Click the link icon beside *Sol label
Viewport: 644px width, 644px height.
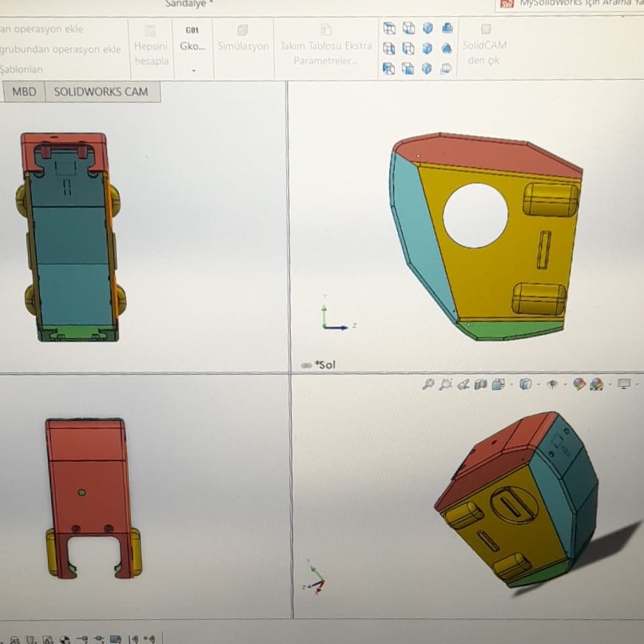coord(306,365)
